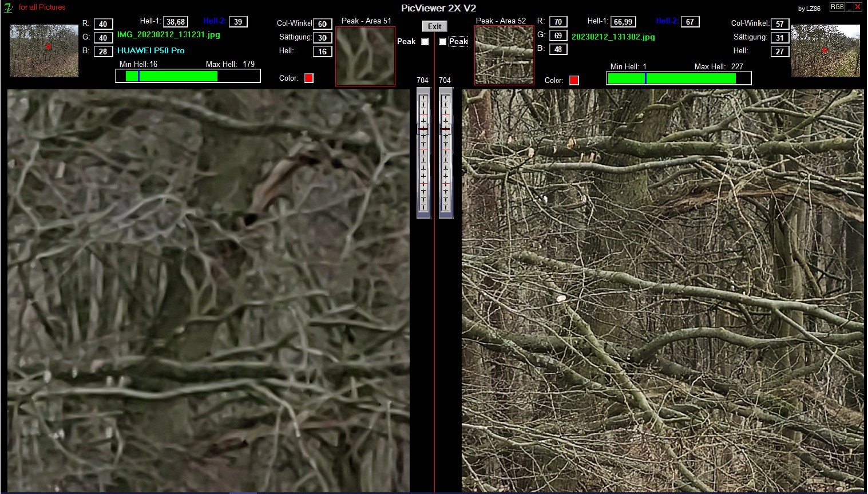This screenshot has height=494, width=868.
Task: Click the right R value field showing 70
Action: coord(558,22)
